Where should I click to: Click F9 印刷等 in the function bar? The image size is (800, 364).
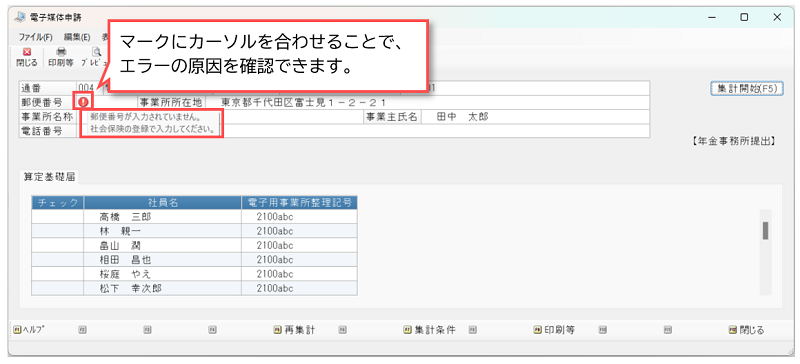tap(554, 330)
